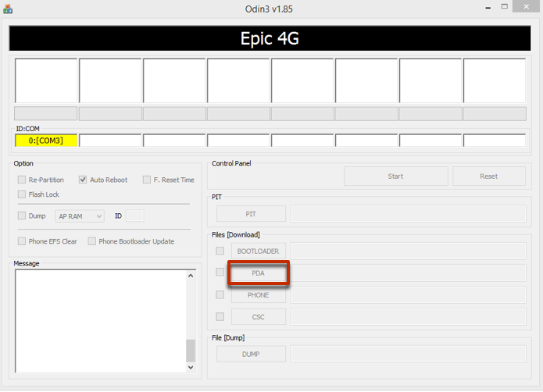This screenshot has width=543, height=392.
Task: Click the BOOTLOADER file button
Action: click(259, 251)
